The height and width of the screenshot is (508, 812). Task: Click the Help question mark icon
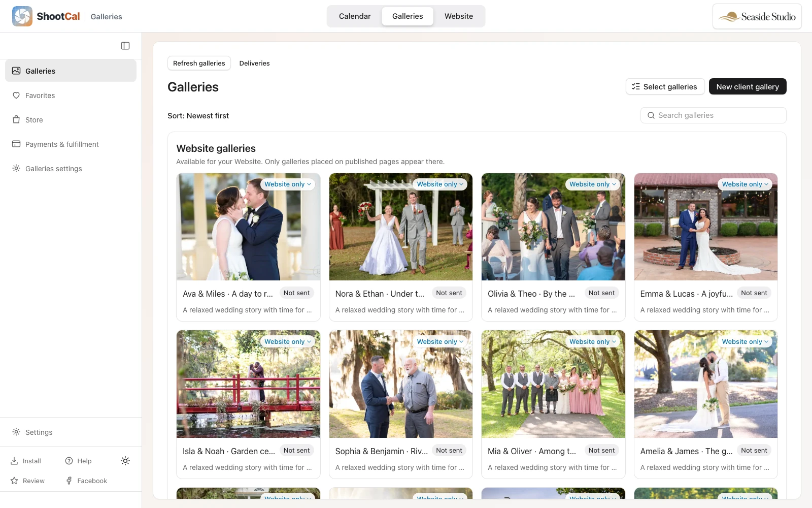(69, 461)
